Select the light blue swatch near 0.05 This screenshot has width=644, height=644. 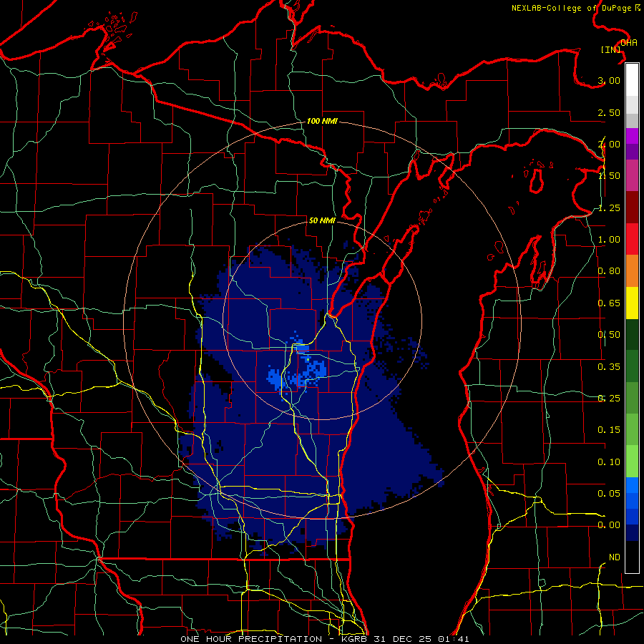point(632,485)
